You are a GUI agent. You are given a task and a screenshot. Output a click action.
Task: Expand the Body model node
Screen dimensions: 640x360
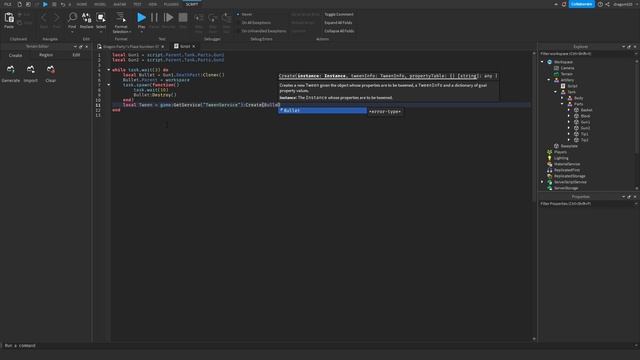562,98
